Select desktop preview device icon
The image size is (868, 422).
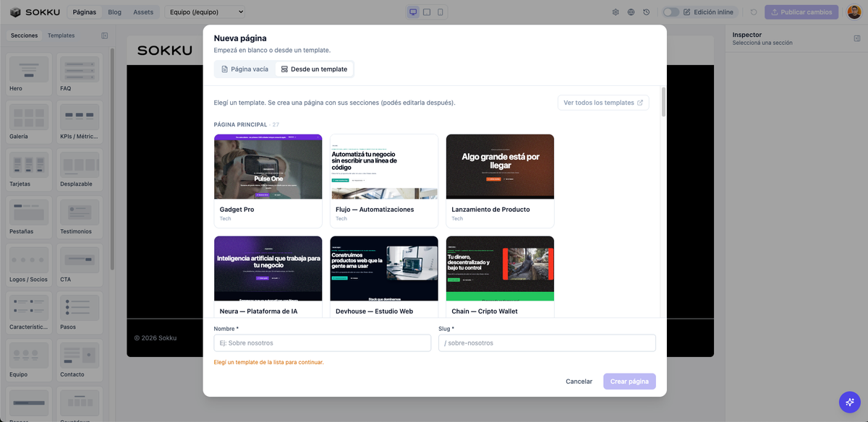pos(413,12)
